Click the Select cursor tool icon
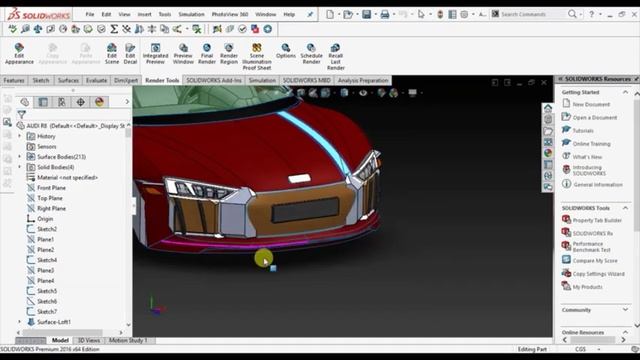The width and height of the screenshot is (640, 360). (421, 15)
